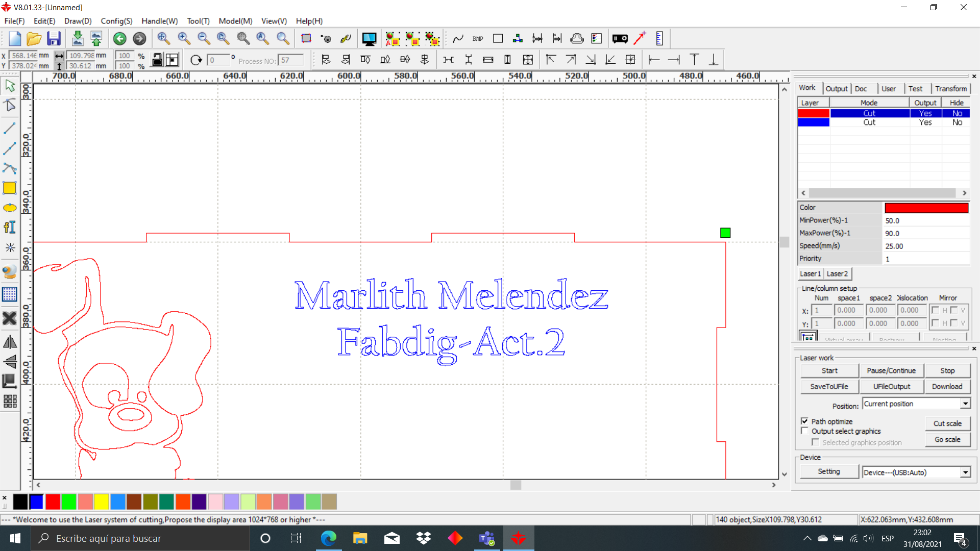Click the save file icon
This screenshot has width=980, height=551.
click(x=54, y=39)
